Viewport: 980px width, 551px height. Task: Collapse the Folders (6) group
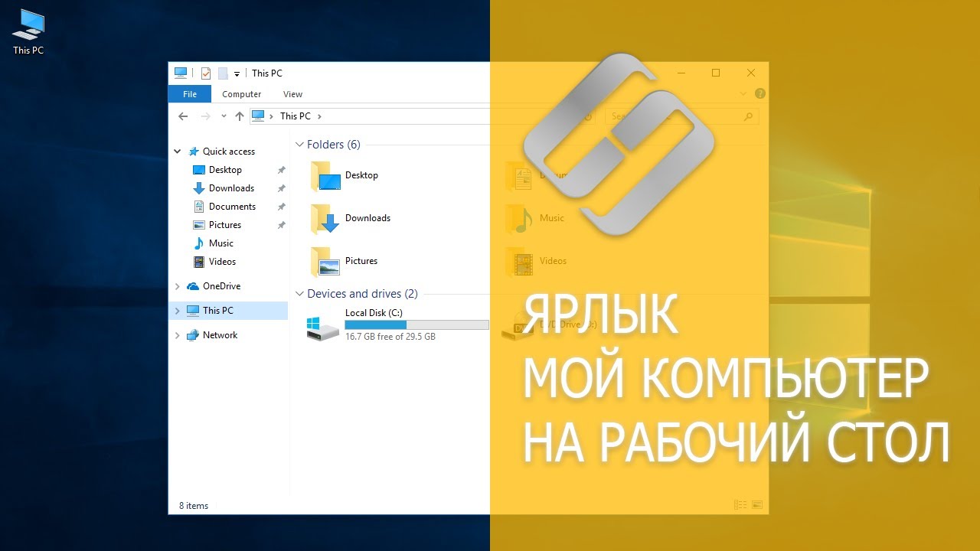[x=299, y=145]
